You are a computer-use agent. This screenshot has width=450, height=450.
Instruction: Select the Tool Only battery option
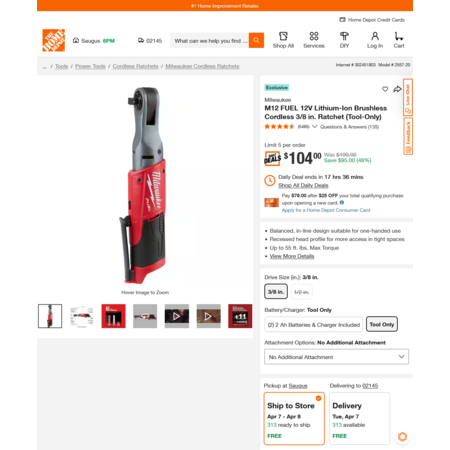point(382,324)
